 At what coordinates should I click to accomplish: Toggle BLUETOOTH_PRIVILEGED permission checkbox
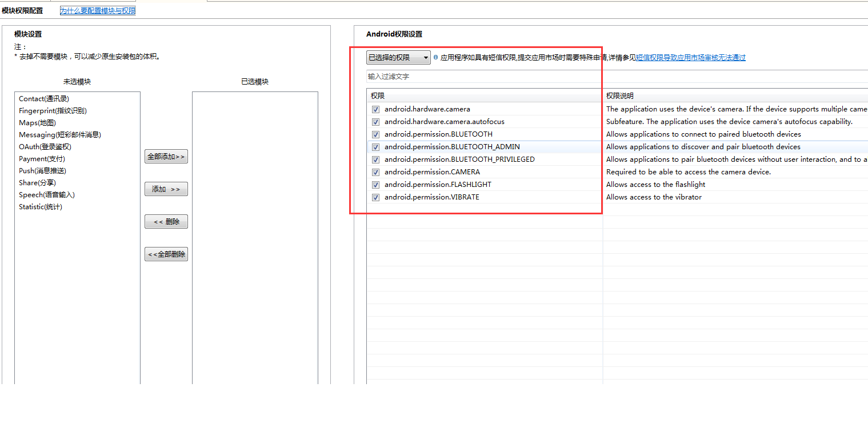coord(376,159)
